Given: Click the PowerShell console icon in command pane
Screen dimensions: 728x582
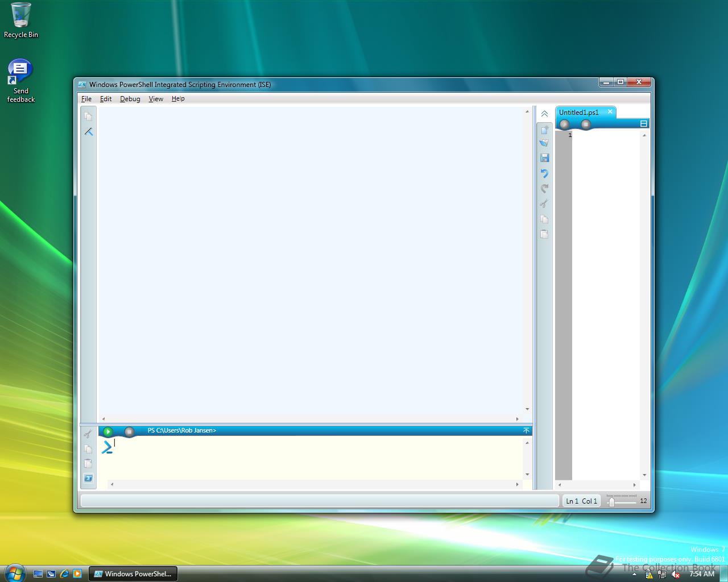Looking at the screenshot, I should [88, 478].
